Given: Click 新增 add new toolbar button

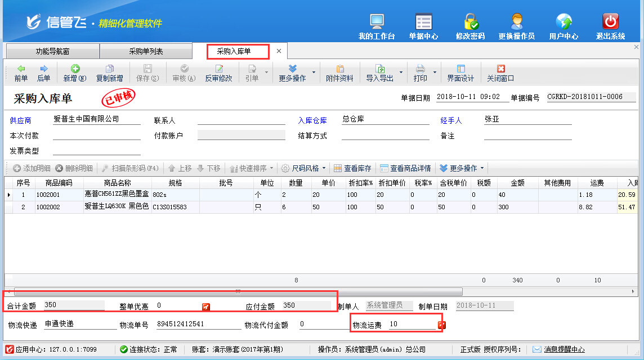Looking at the screenshot, I should coord(74,73).
